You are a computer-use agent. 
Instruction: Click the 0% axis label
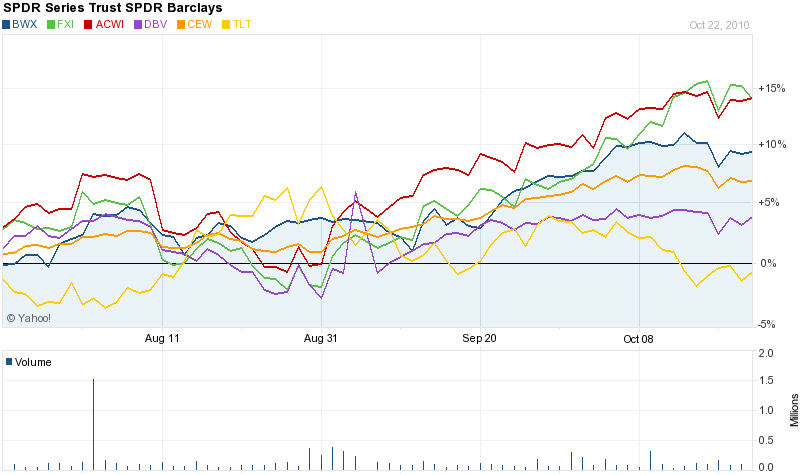(x=768, y=263)
